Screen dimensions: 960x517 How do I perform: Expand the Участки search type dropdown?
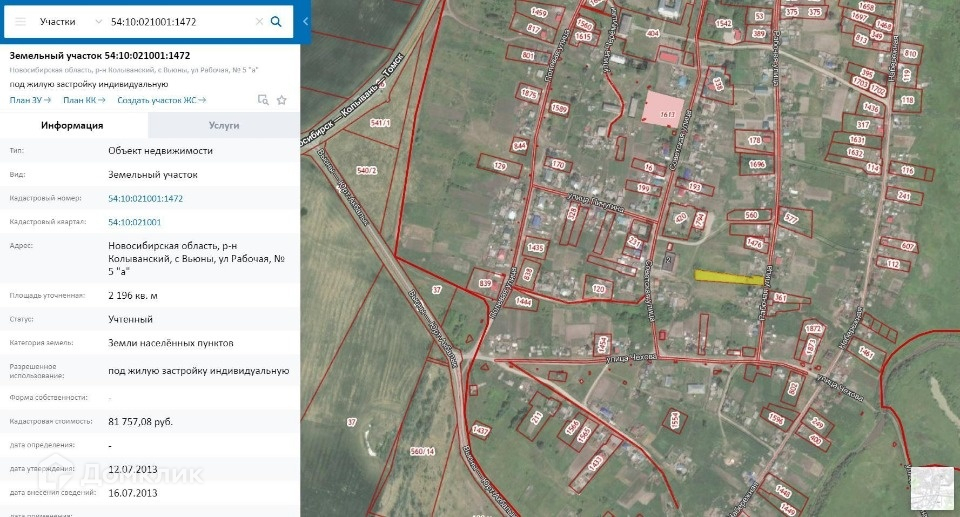click(70, 21)
